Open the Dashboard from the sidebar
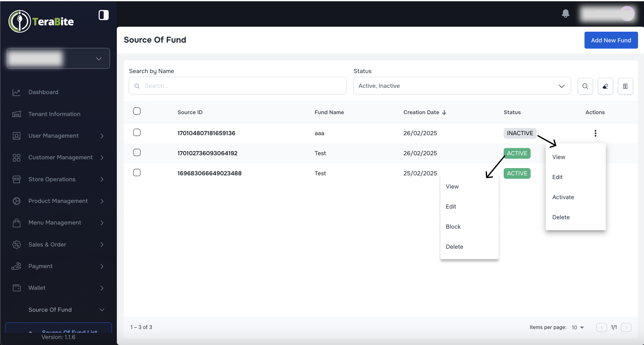 pyautogui.click(x=43, y=92)
